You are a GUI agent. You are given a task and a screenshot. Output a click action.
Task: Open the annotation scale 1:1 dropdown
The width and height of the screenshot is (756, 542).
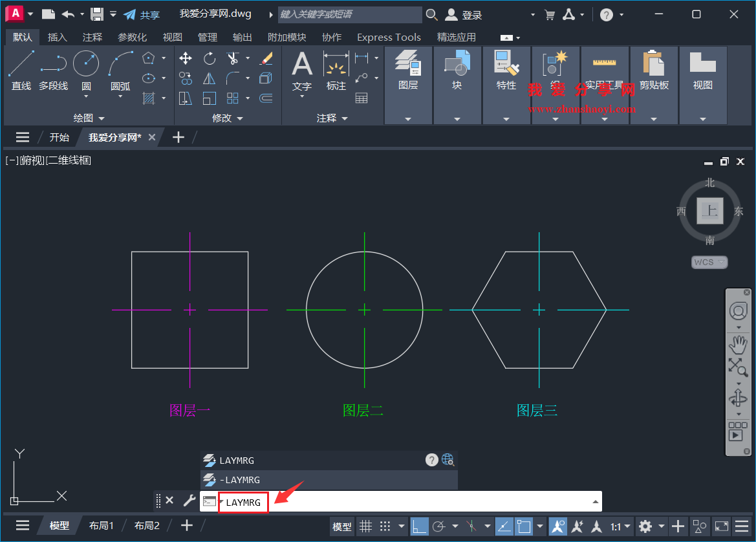[621, 526]
